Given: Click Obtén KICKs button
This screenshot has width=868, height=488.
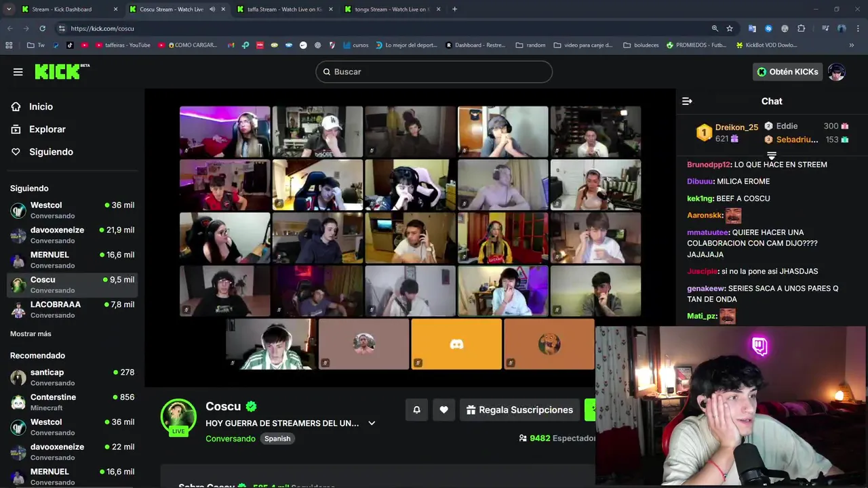Looking at the screenshot, I should 787,72.
